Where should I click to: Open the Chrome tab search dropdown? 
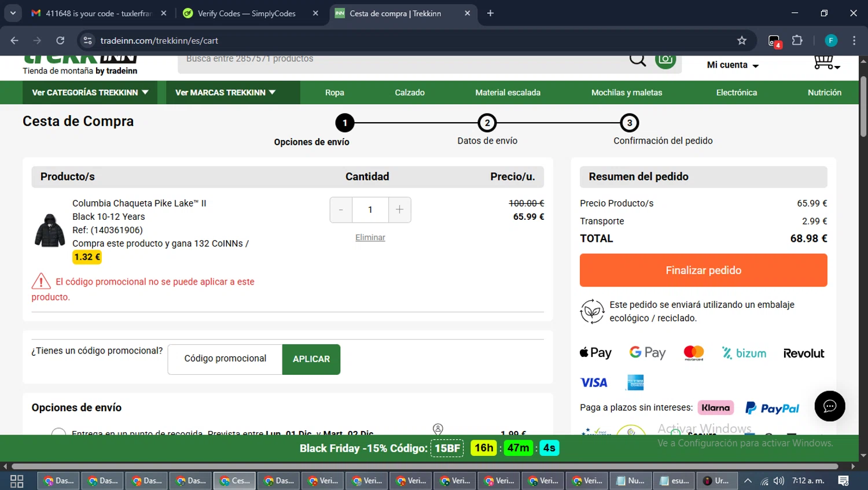point(13,13)
